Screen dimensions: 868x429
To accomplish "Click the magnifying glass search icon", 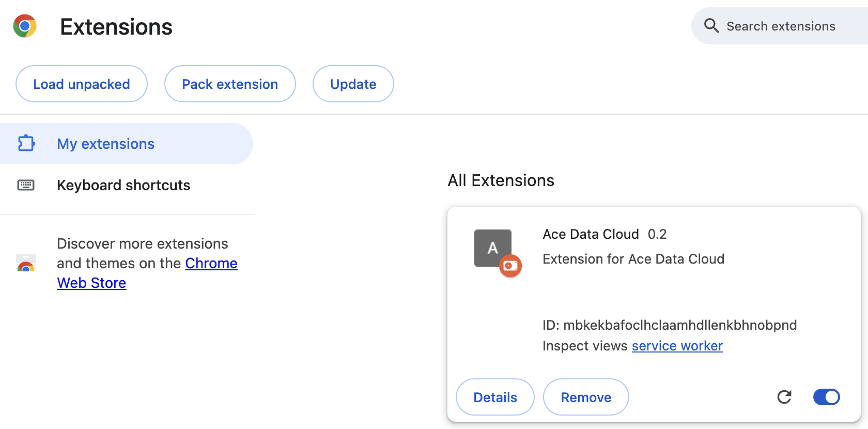I will (711, 26).
